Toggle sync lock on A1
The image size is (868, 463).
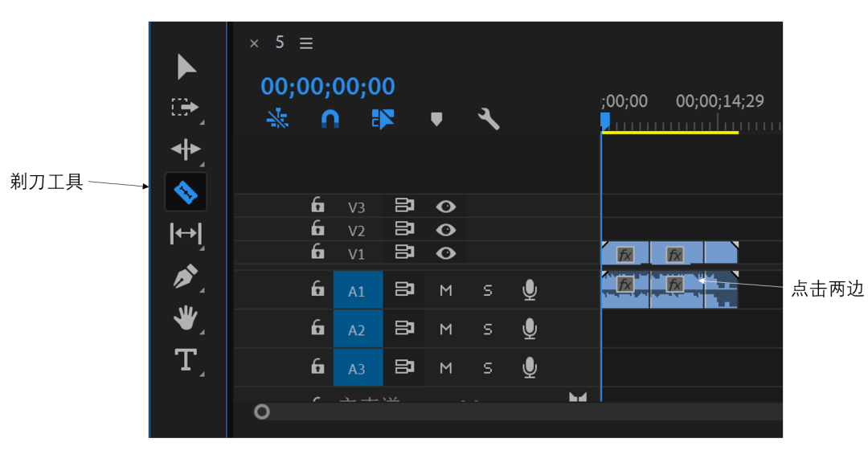point(404,289)
